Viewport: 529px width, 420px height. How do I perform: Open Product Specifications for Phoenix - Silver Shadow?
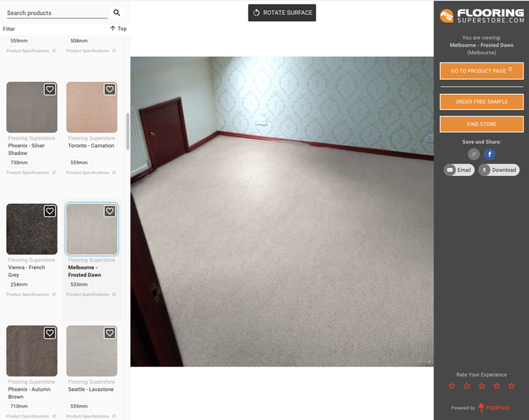point(31,173)
